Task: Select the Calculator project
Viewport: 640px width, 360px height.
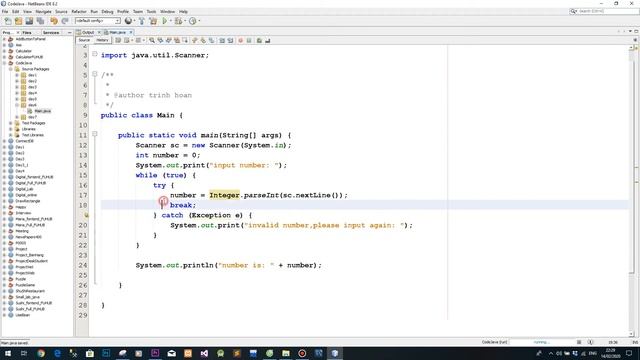Action: tap(23, 51)
